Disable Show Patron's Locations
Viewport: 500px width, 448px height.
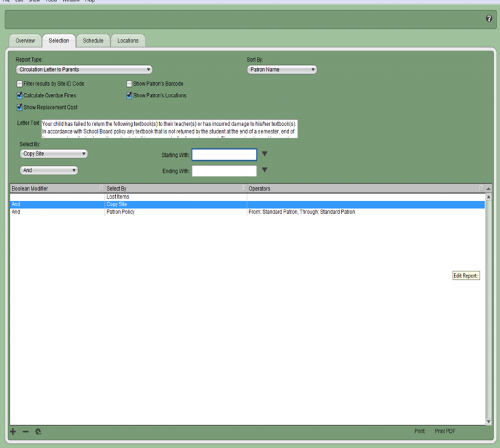(x=129, y=95)
